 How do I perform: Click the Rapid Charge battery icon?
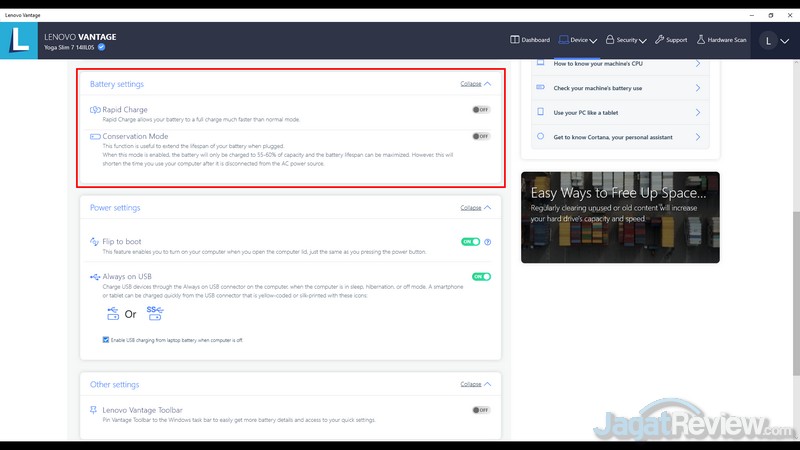click(95, 110)
